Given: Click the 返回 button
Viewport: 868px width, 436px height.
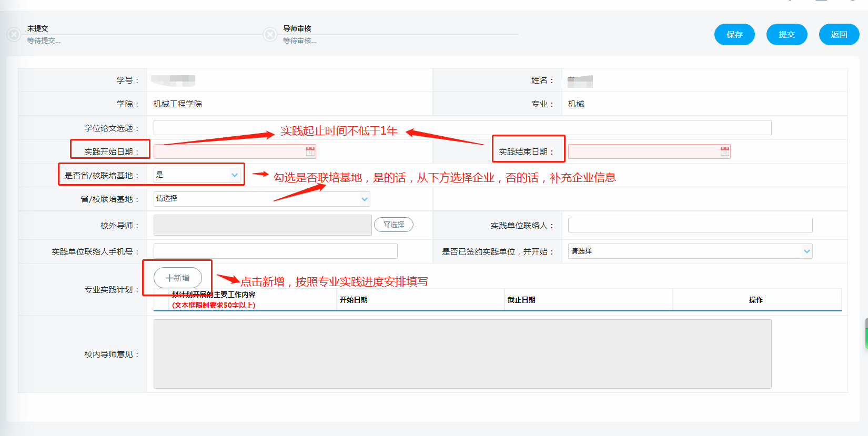Looking at the screenshot, I should 839,35.
